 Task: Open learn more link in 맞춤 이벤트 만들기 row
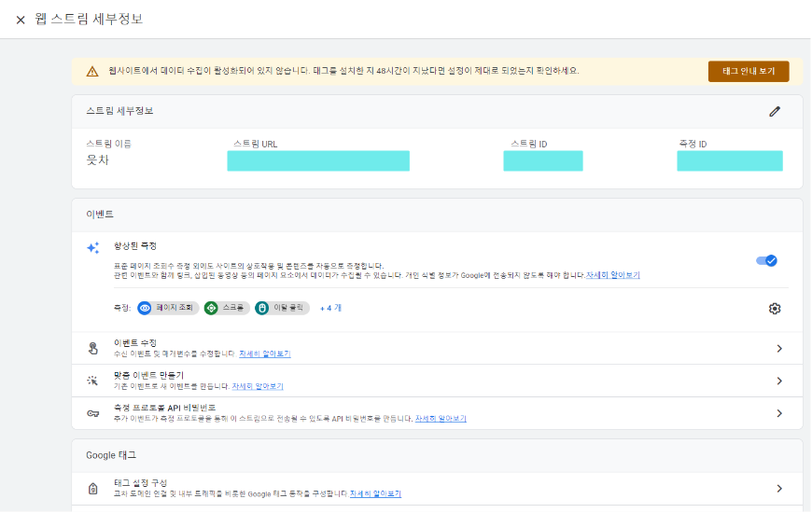point(258,387)
